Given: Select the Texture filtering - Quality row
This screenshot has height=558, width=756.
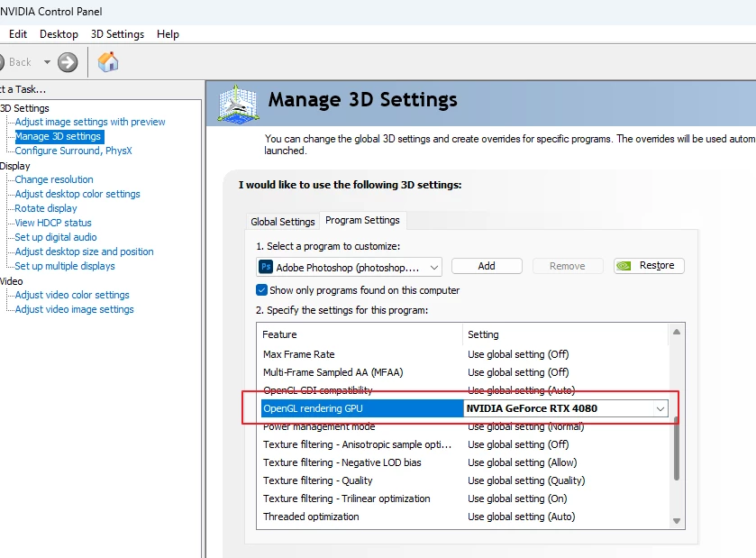Looking at the screenshot, I should click(x=465, y=480).
